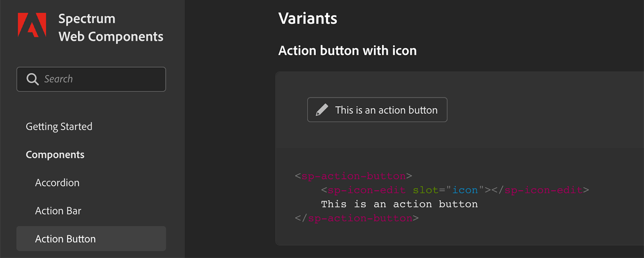Click the "Action button with icon" heading

coord(347,51)
